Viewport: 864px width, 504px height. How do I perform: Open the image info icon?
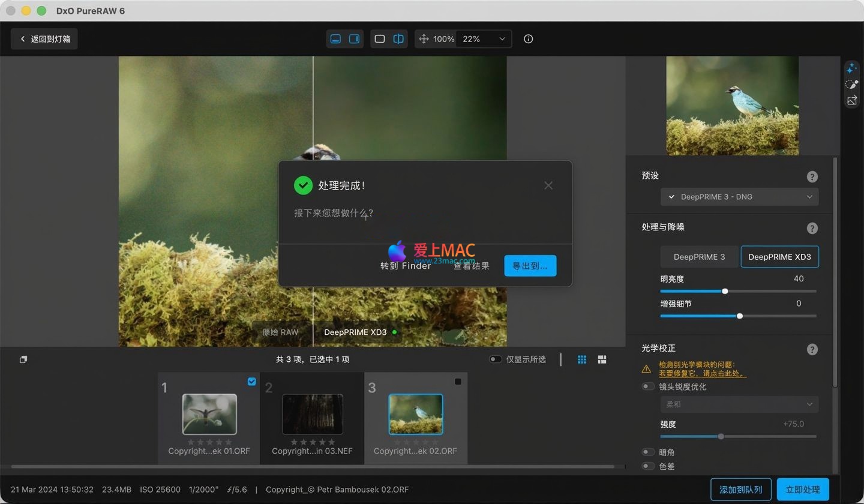[x=528, y=39]
